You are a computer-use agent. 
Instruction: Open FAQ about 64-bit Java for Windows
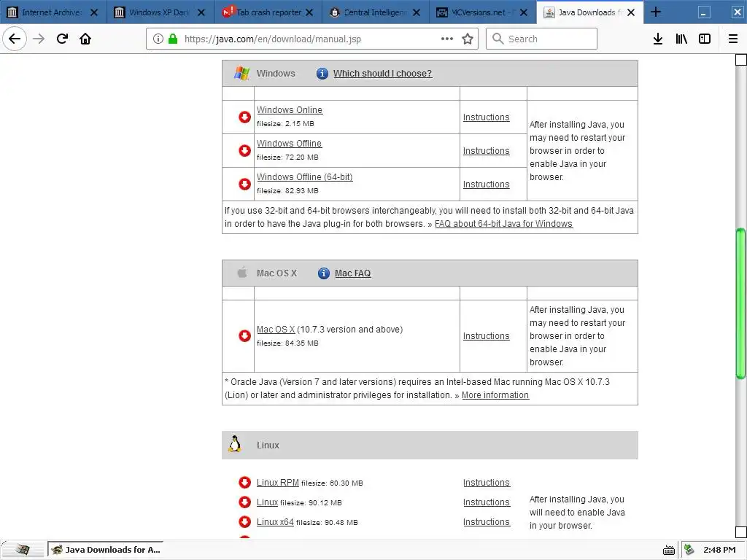[x=503, y=224]
